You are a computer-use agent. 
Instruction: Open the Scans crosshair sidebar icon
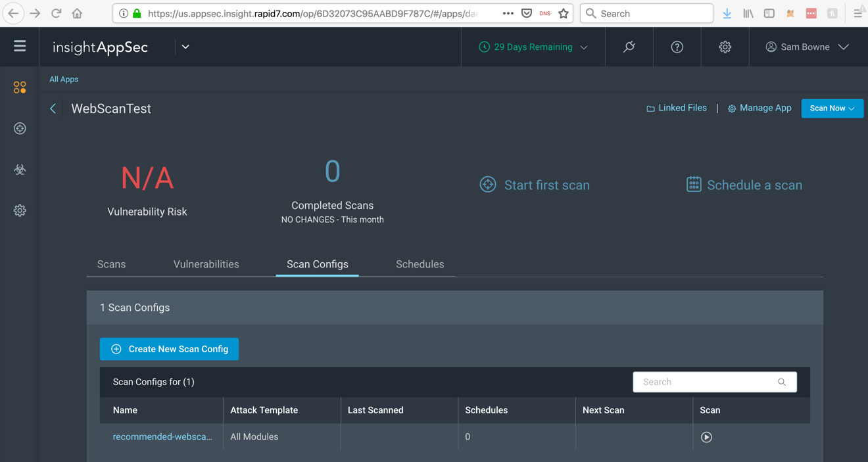tap(20, 128)
